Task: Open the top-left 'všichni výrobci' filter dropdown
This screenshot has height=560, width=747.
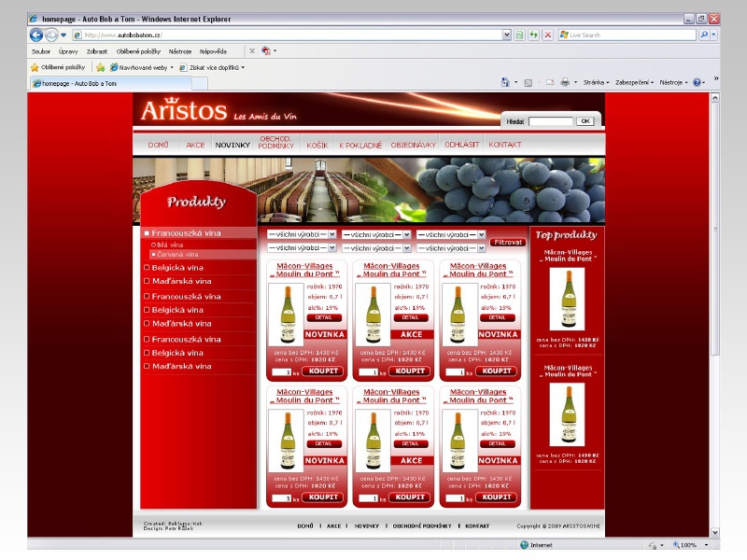Action: coord(302,234)
